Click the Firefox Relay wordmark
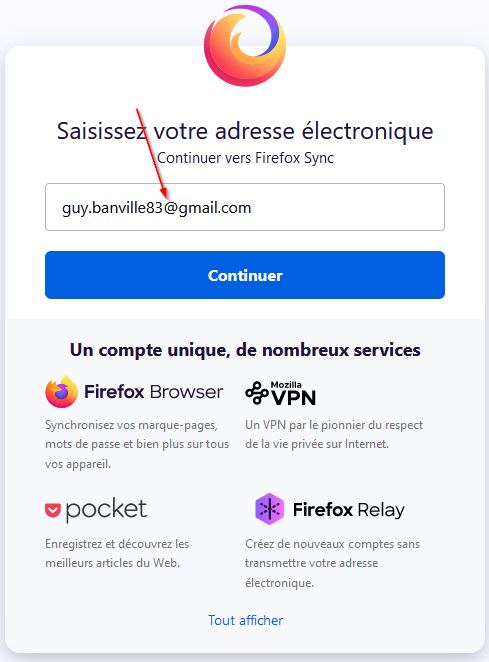The image size is (489, 662). (x=349, y=510)
